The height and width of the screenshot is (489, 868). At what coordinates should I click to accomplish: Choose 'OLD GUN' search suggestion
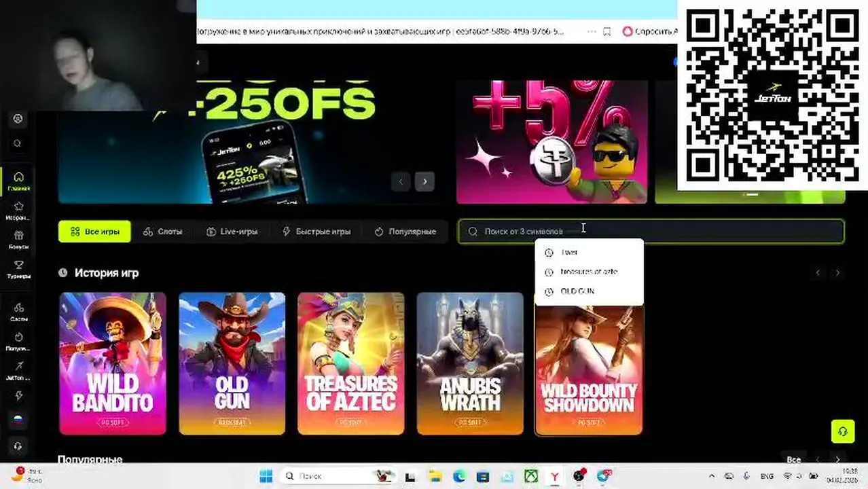tap(589, 291)
